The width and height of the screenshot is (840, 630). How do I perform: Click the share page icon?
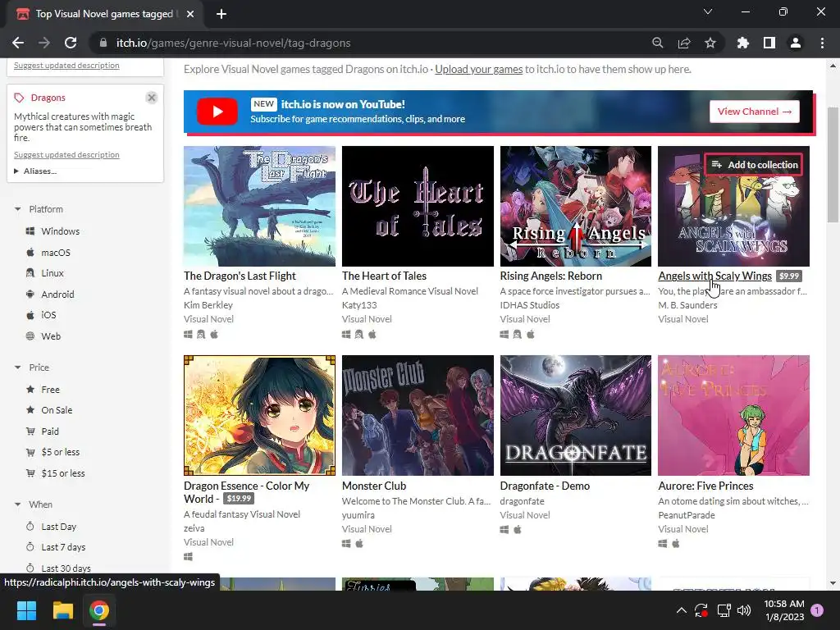[684, 43]
